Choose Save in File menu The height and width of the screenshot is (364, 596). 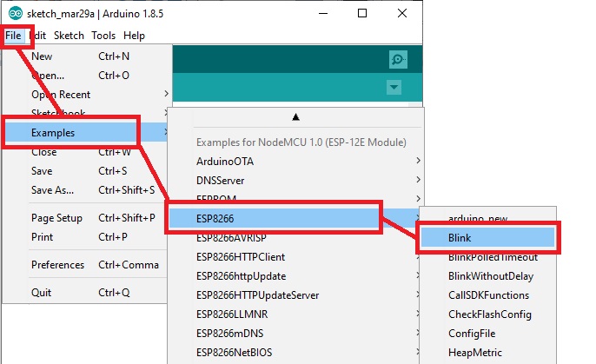(x=85, y=171)
